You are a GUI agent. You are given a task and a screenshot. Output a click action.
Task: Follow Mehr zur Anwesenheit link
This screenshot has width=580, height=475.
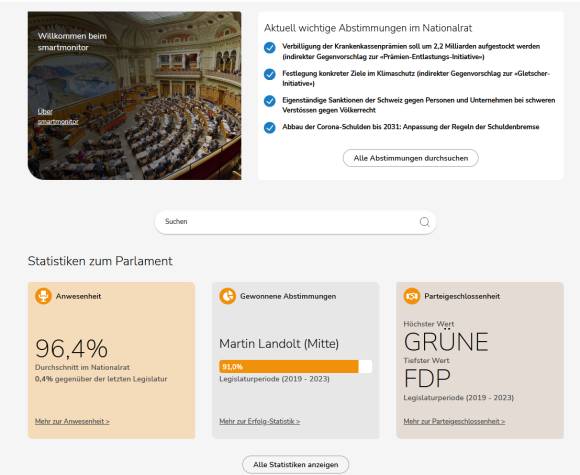coord(72,421)
